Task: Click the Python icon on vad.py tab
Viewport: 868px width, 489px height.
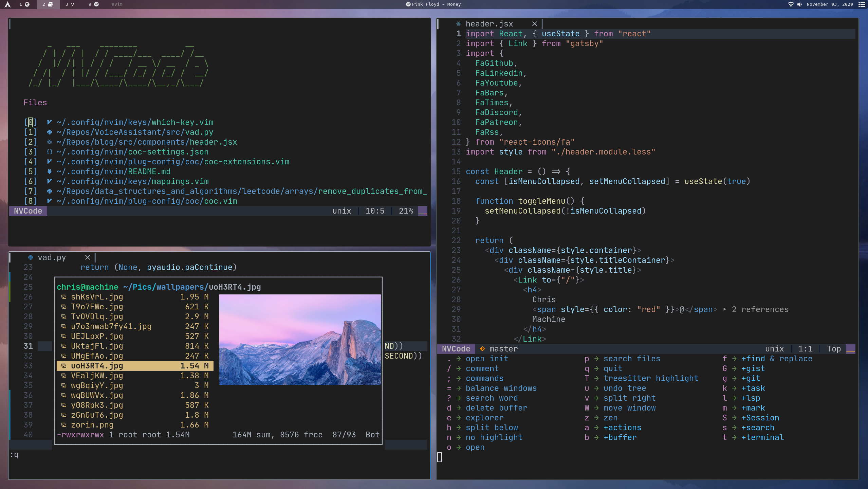Action: pyautogui.click(x=31, y=257)
